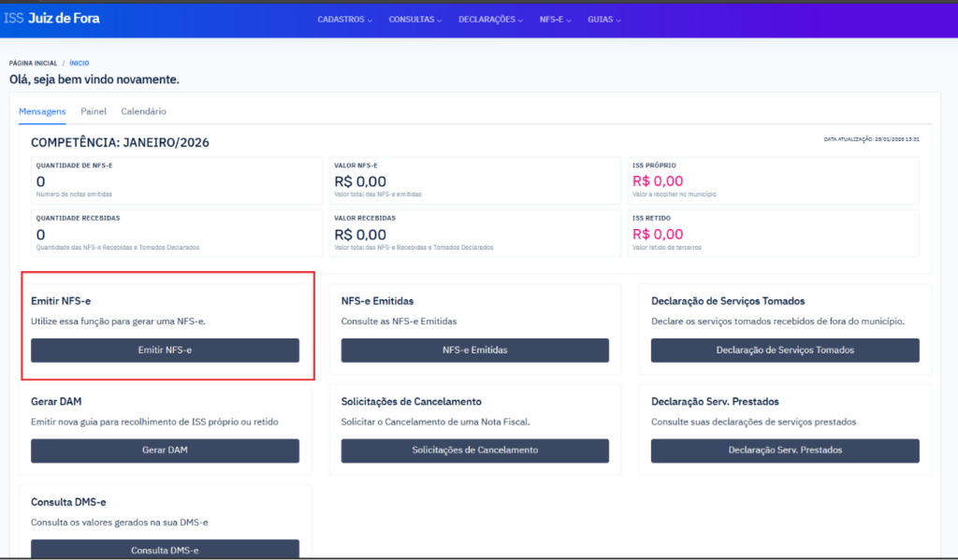Screen dimensions: 958x560
Task: Click the ISS Juiz de Fora logo
Action: [51, 18]
